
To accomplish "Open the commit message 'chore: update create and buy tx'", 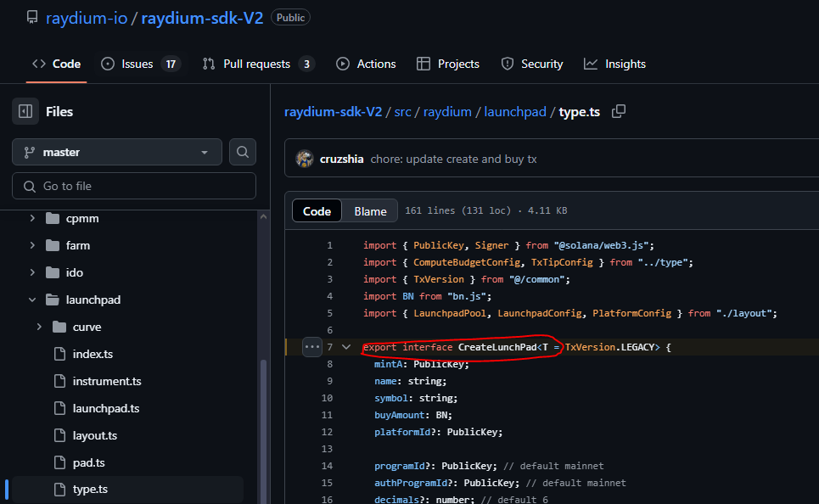I will (x=453, y=159).
